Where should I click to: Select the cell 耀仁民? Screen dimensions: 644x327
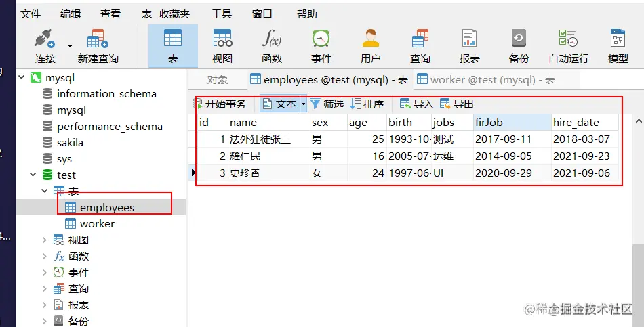pyautogui.click(x=269, y=156)
